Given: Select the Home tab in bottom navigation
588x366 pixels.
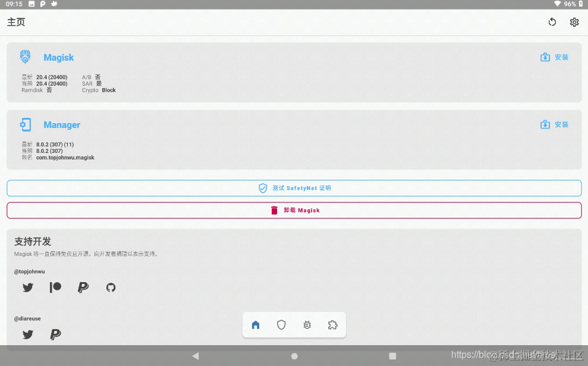Looking at the screenshot, I should coord(256,325).
